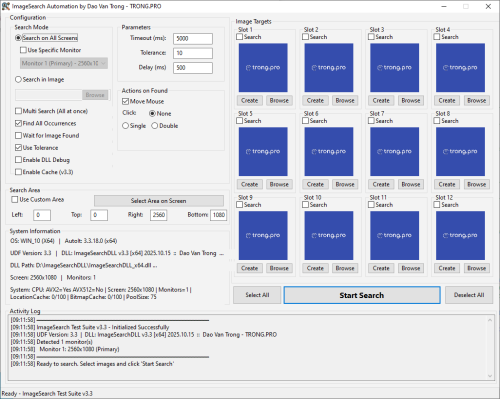Open the Monitor 1 (Primary) dropdown
This screenshot has height=399, width=500.
pos(64,63)
